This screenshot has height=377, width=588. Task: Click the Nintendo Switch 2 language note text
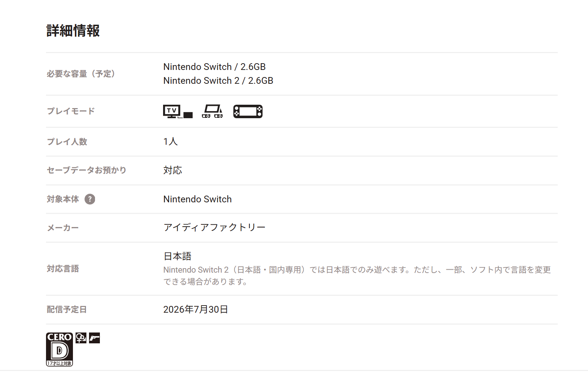[357, 276]
